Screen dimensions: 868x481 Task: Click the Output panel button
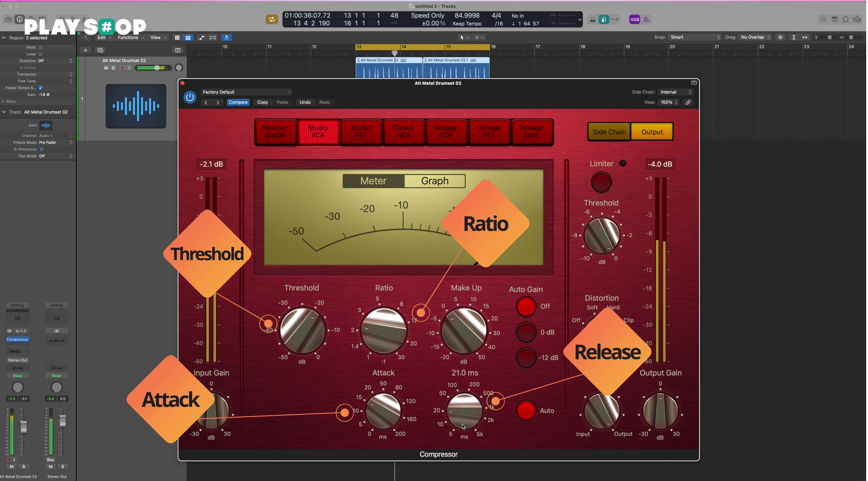click(652, 132)
